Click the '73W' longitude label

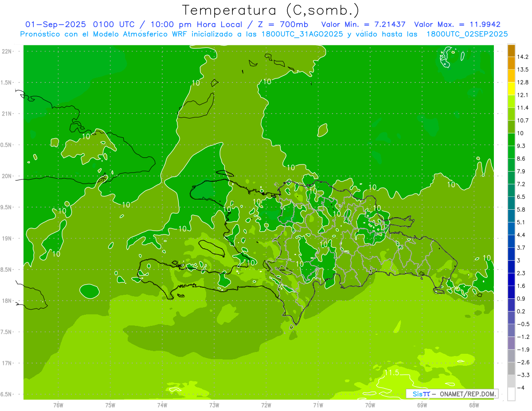click(214, 405)
